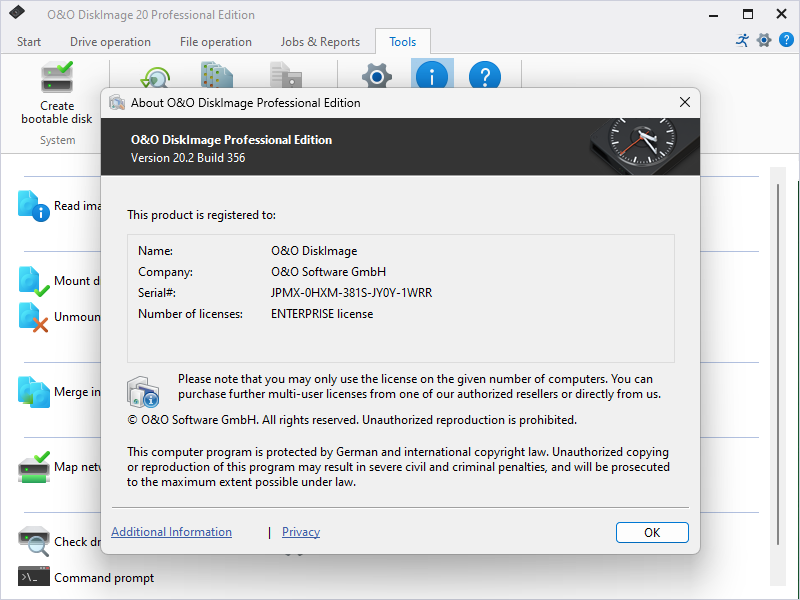Click the Create bootable disk icon
This screenshot has width=800, height=600.
57,77
